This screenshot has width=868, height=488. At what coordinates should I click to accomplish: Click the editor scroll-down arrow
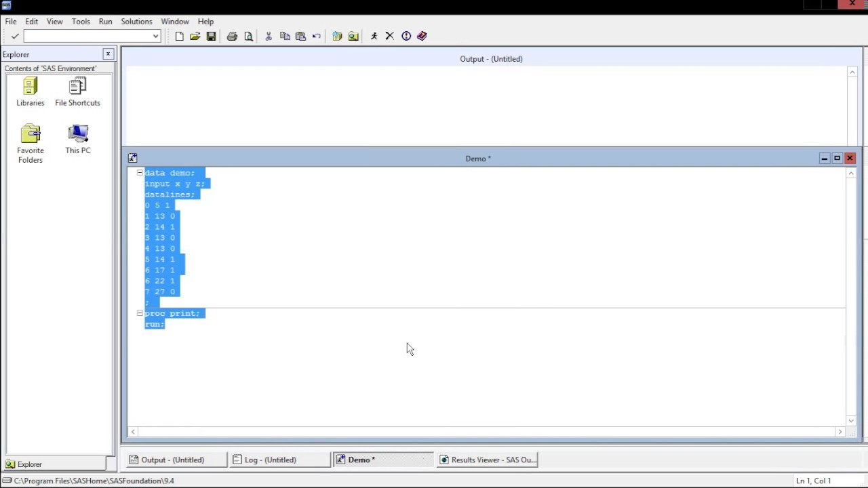pyautogui.click(x=851, y=421)
